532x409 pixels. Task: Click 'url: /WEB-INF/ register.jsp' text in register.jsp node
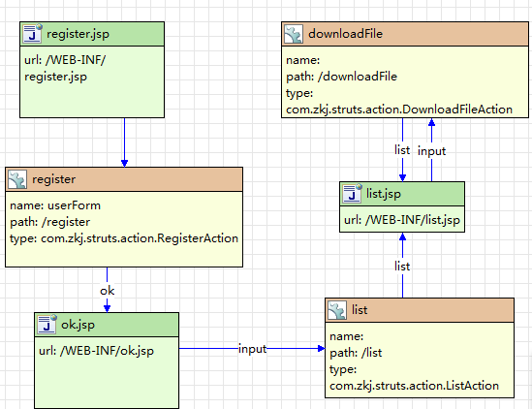[x=65, y=69]
